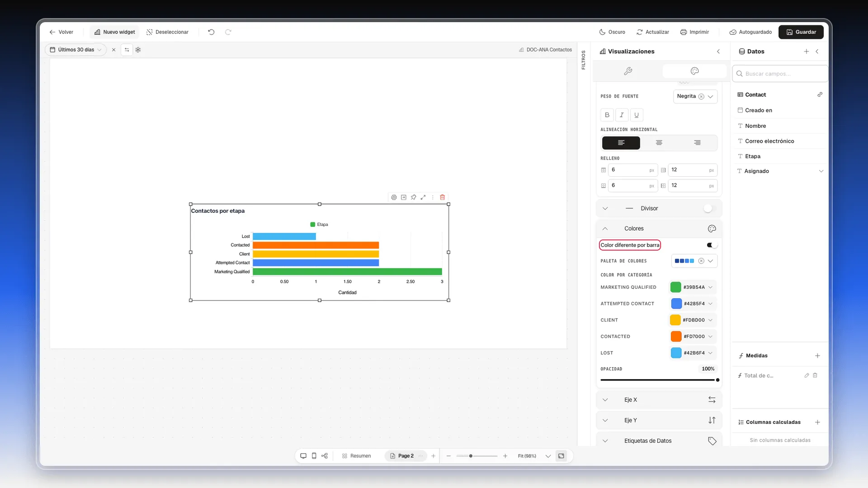
Task: Open the wrench configuration tab
Action: pos(628,71)
